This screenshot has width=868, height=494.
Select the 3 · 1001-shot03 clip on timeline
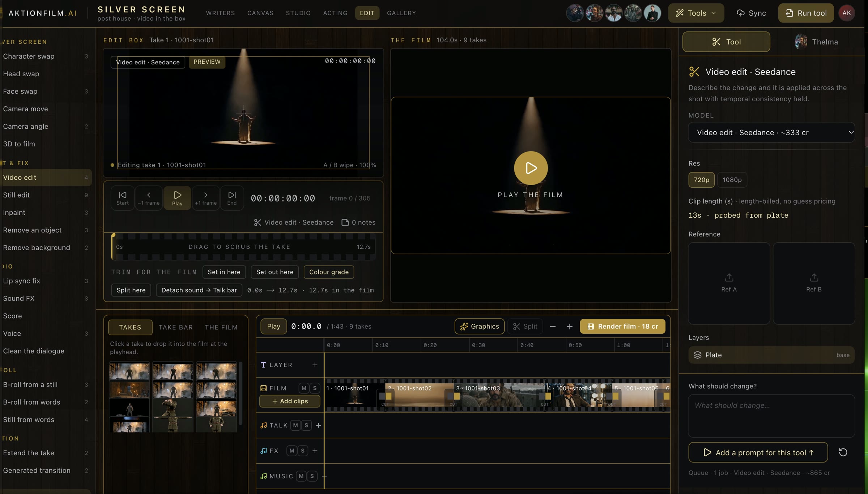tap(499, 396)
